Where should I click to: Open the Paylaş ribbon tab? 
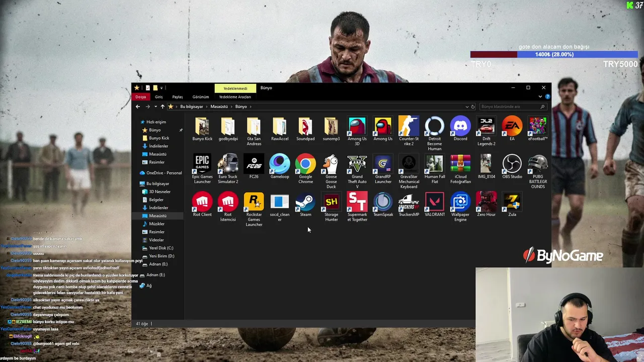click(x=177, y=97)
